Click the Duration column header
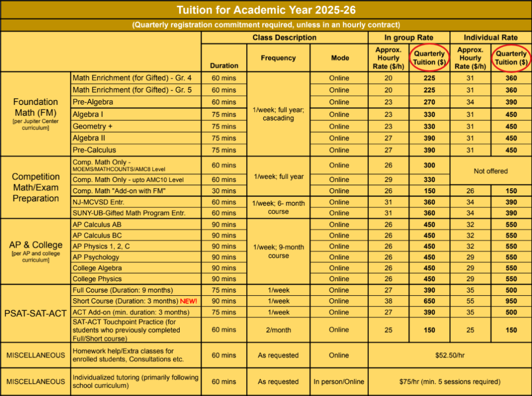532x396 pixels. [224, 66]
